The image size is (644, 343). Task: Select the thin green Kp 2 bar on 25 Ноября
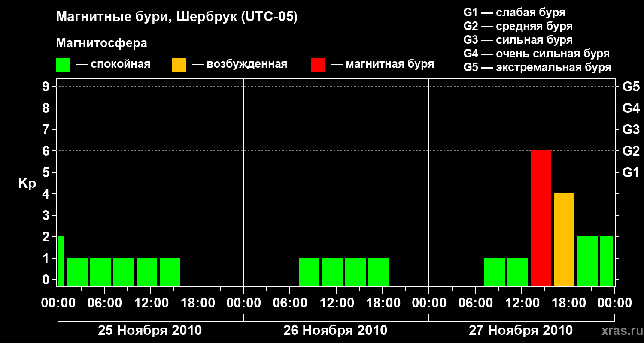tap(61, 262)
